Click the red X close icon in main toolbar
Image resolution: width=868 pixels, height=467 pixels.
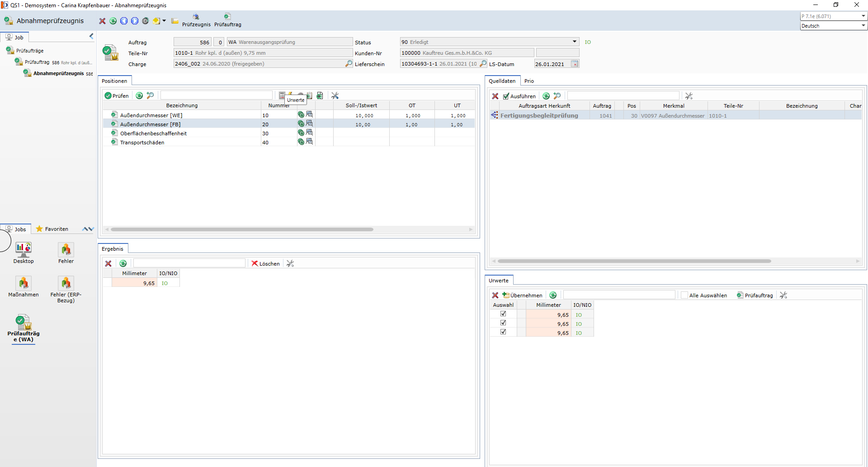tap(102, 21)
